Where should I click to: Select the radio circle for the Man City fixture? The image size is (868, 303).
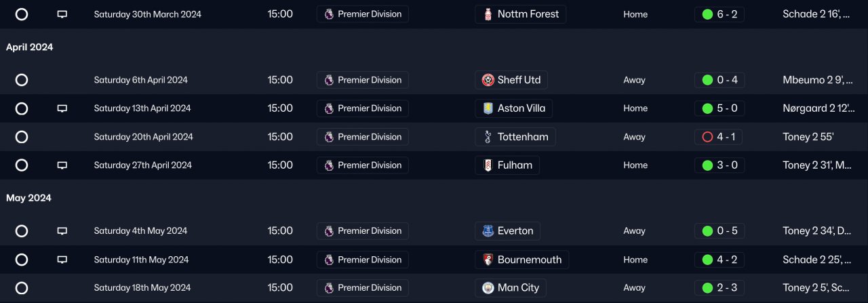22,288
